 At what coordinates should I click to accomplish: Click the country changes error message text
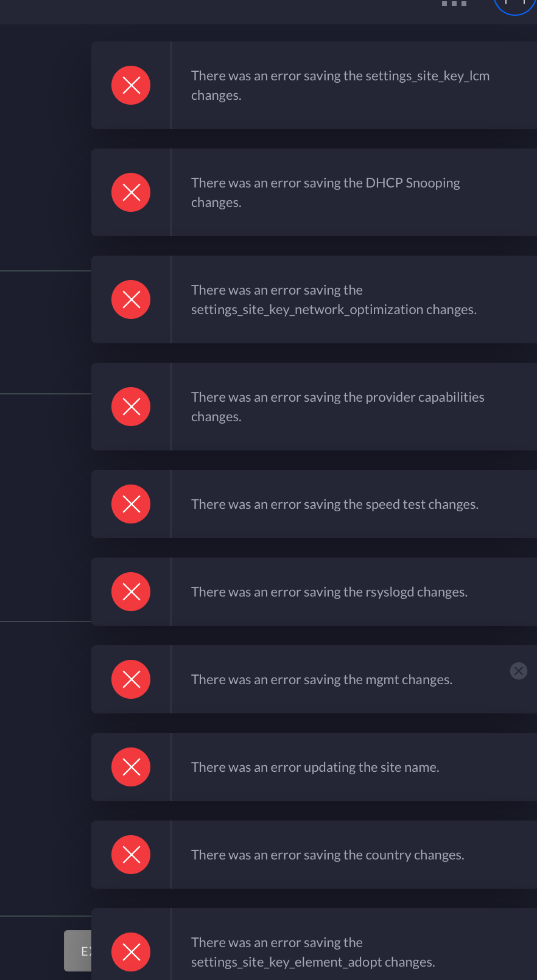click(x=328, y=855)
